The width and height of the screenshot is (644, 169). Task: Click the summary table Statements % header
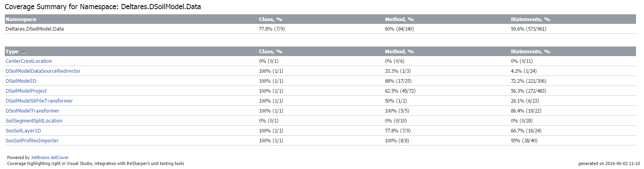530,19
